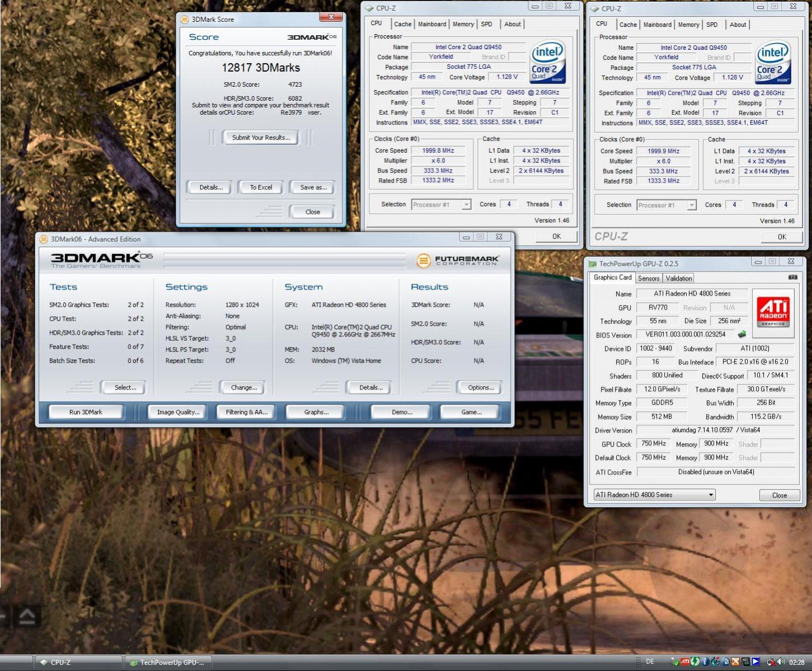Open the Cache tab in left CPU-Z
The height and width of the screenshot is (671, 812).
[402, 24]
